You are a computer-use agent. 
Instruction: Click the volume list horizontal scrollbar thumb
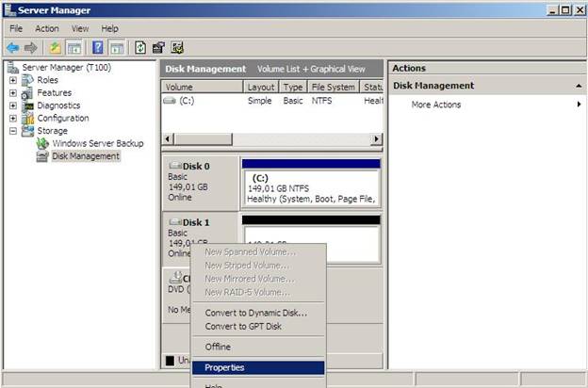coord(203,139)
